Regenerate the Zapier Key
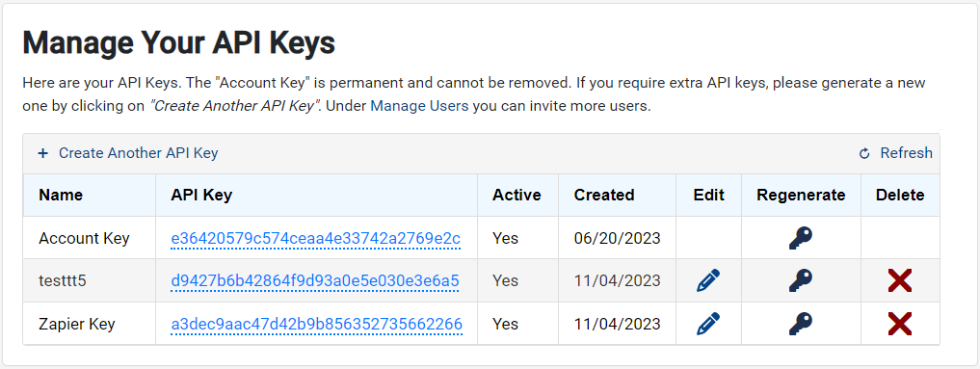Screen dimensions: 980x369 pyautogui.click(x=801, y=324)
